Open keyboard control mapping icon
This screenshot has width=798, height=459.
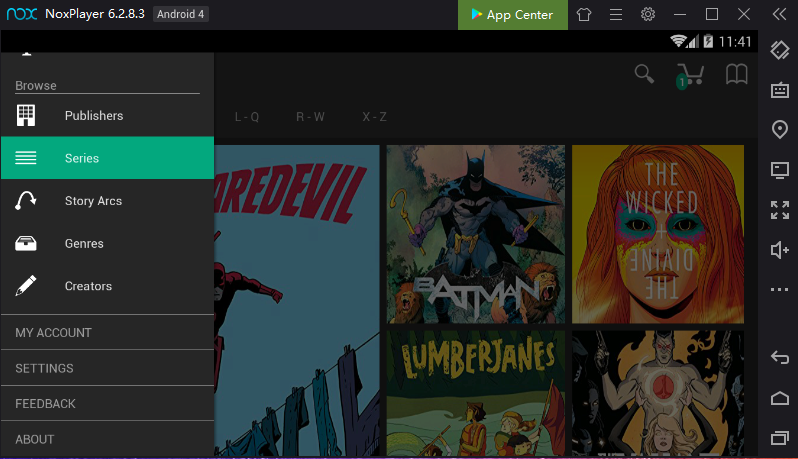click(779, 90)
